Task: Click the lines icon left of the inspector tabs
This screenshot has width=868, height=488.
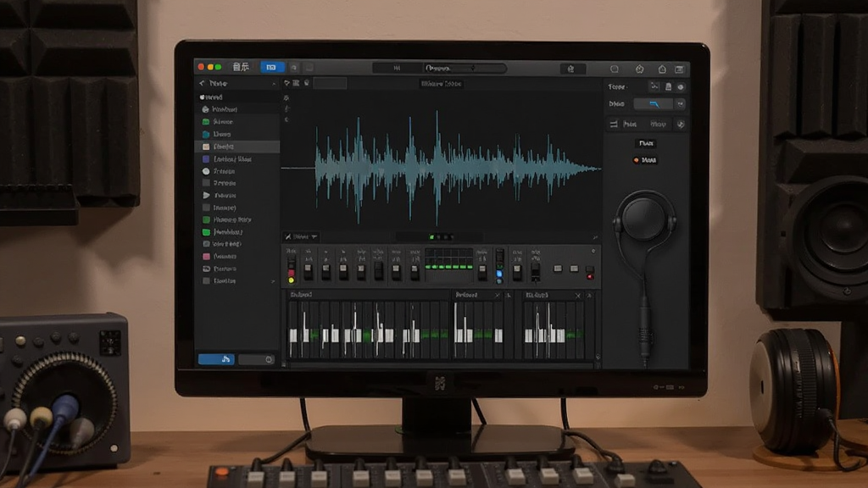Action: (x=614, y=124)
